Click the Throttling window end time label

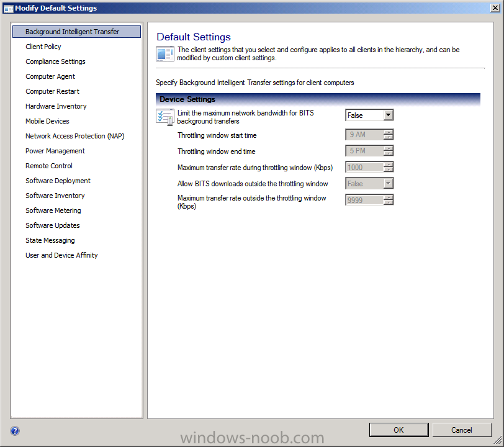coord(217,151)
